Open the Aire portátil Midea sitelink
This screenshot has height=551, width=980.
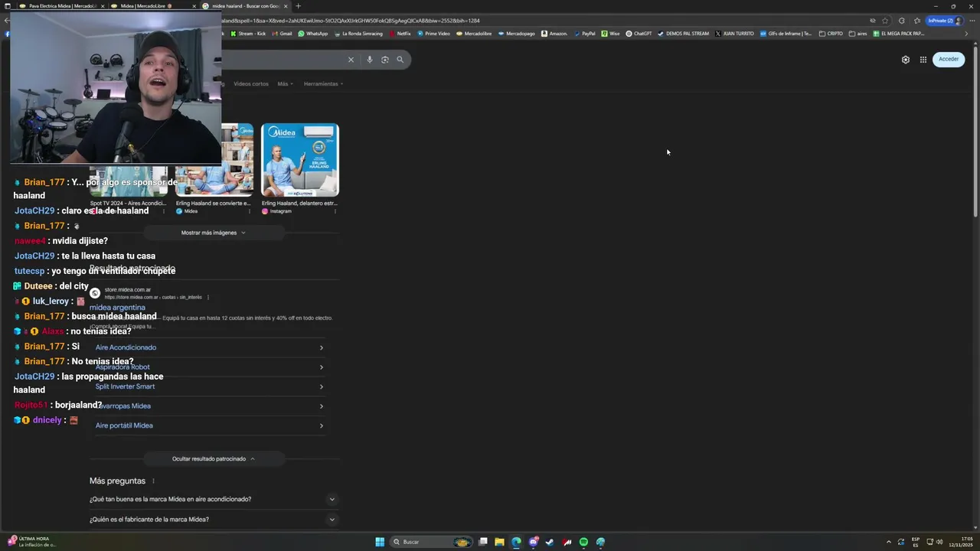124,425
